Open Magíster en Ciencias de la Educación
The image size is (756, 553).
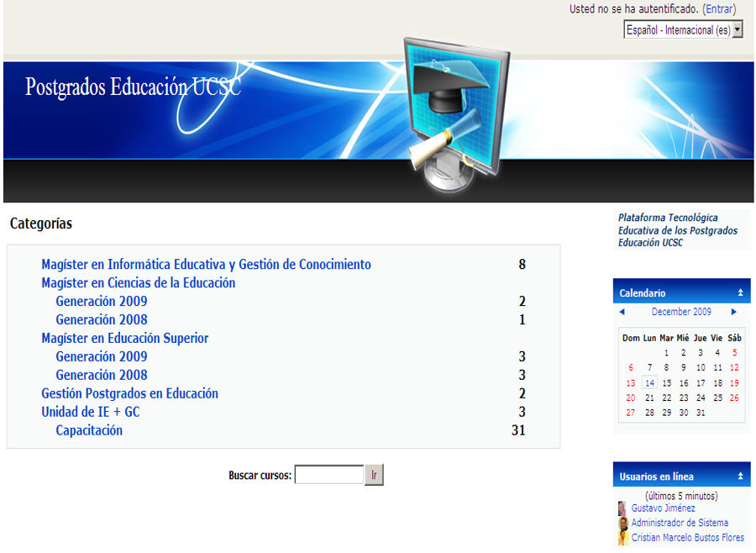click(139, 282)
